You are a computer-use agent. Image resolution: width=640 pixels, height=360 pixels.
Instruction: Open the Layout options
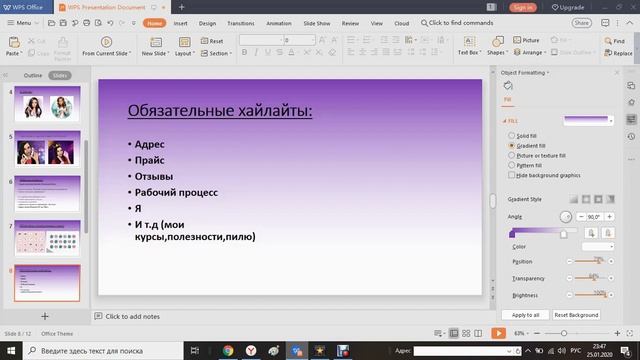tap(184, 47)
